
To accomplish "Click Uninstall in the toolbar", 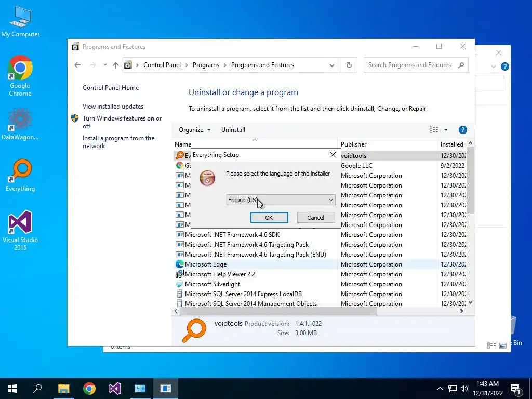I will (233, 130).
